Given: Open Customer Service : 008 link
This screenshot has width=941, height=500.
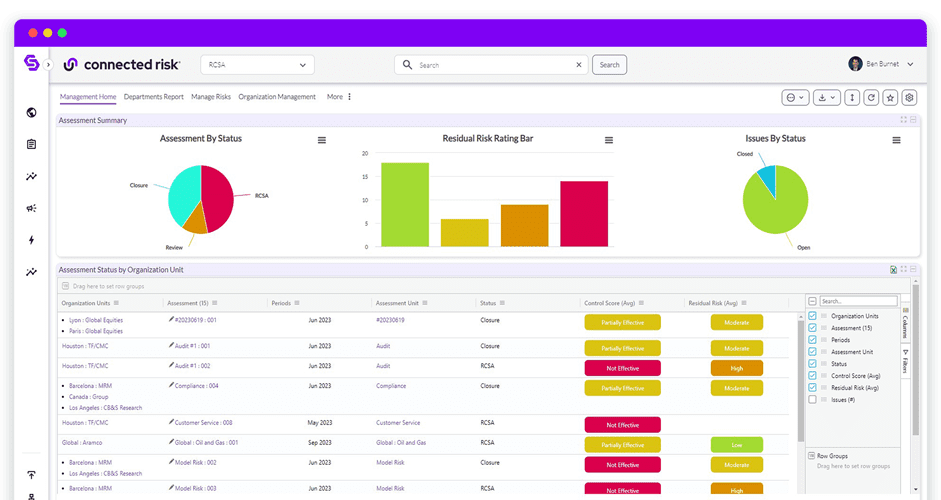Looking at the screenshot, I should point(203,423).
